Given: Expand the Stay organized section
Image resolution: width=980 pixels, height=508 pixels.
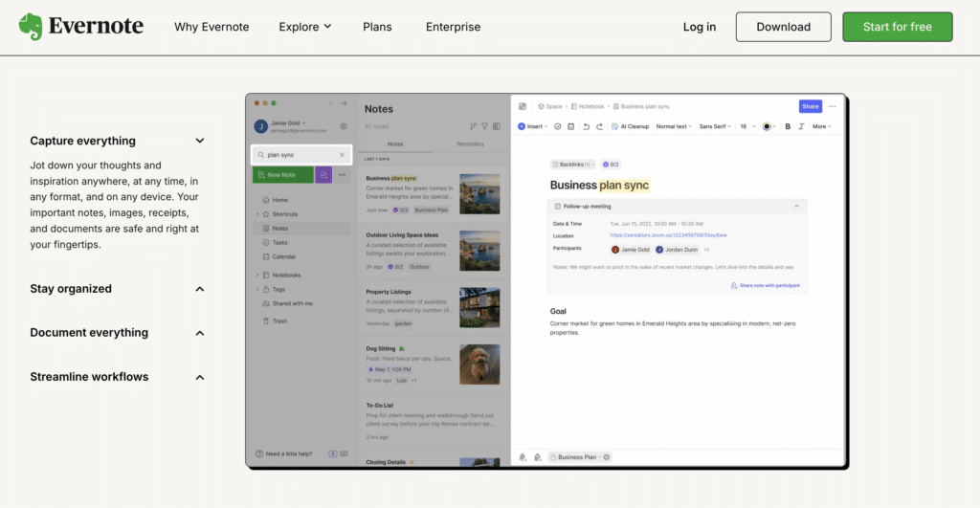Looking at the screenshot, I should click(199, 289).
